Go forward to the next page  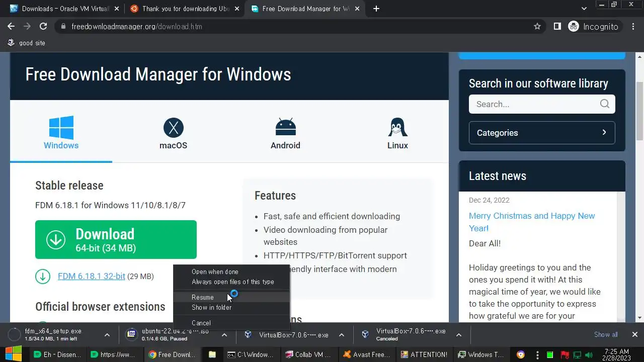point(27,26)
